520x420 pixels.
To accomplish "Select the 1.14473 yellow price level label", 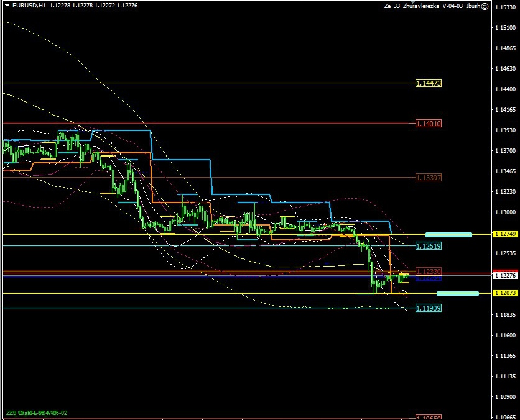I will [428, 83].
